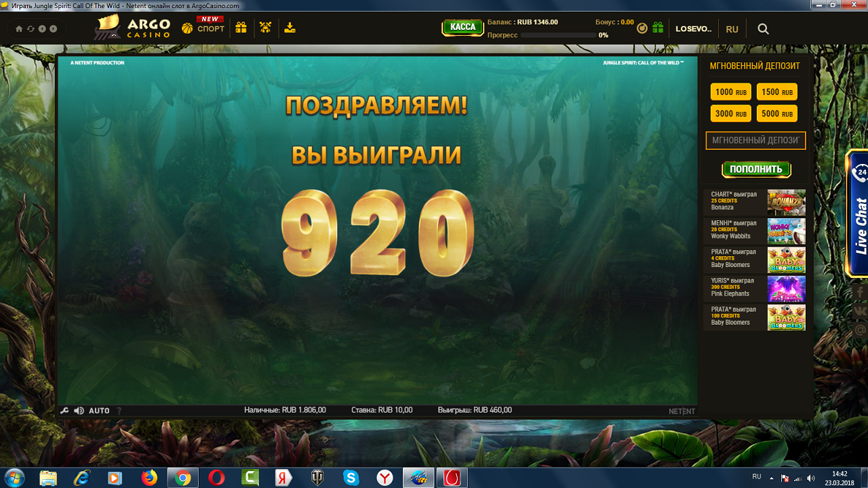
Task: Open Opera red O taskbar icon
Action: point(216,478)
